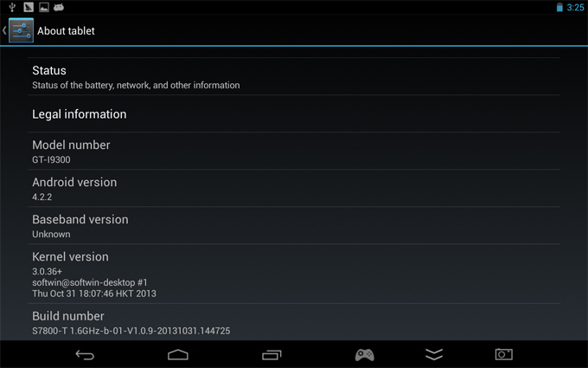Viewport: 588px width, 368px height.
Task: Tap the Build number row
Action: (x=294, y=322)
